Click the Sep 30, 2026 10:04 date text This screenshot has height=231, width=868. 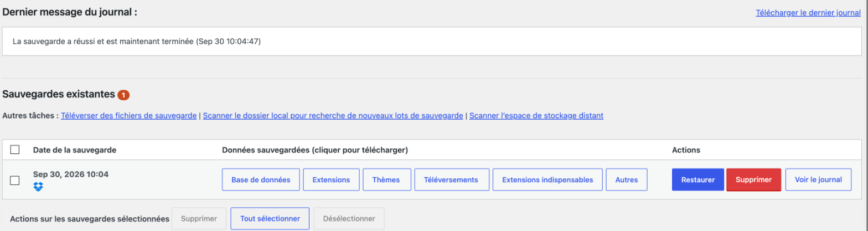(71, 174)
